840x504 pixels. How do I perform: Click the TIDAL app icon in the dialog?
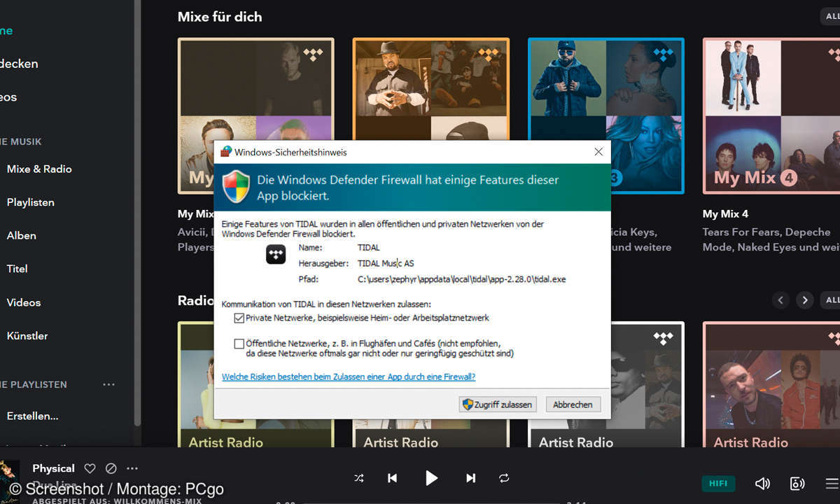[276, 254]
